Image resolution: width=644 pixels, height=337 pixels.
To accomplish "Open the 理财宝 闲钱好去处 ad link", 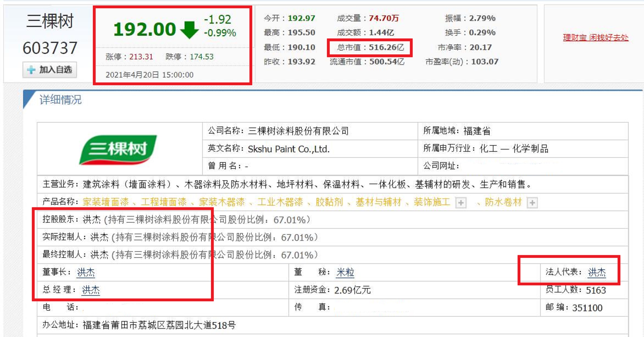I will [x=595, y=37].
